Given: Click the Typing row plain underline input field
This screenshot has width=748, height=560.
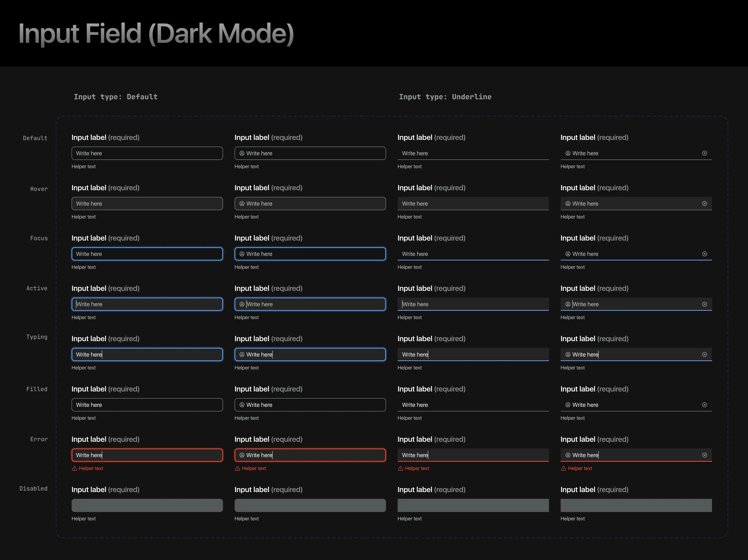Looking at the screenshot, I should [473, 354].
